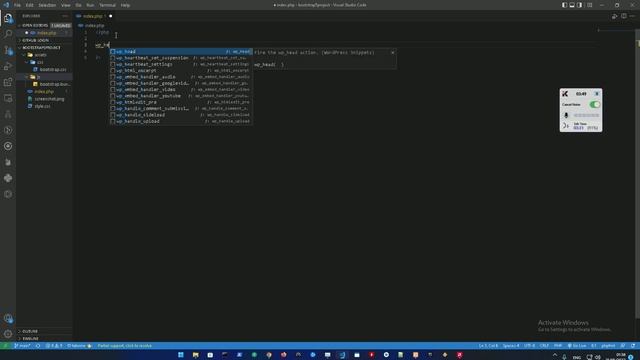Select wp_html_excerpt suggestion
Screen dimensions: 640x360
pos(181,71)
